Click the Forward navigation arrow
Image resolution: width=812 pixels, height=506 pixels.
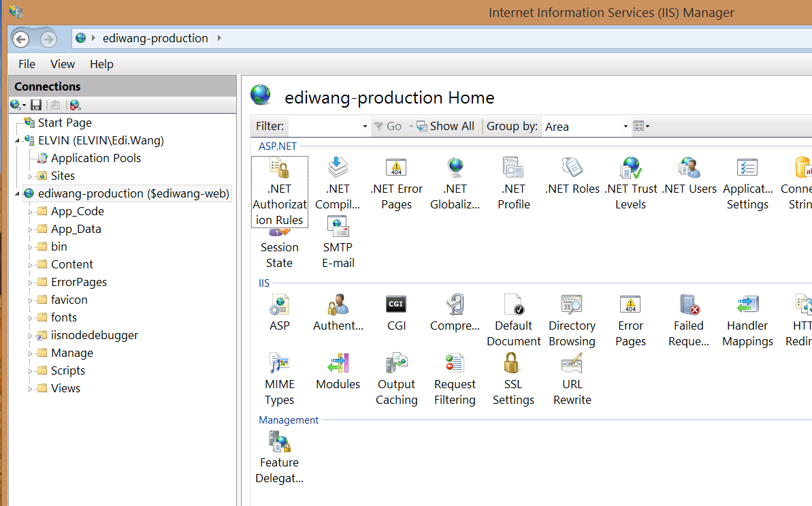(x=48, y=39)
